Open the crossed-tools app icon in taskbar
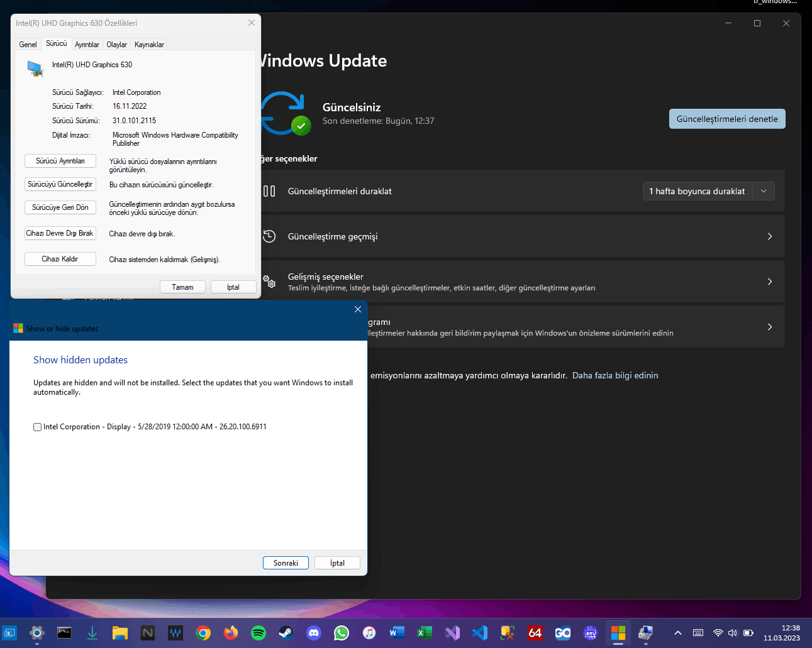 click(x=508, y=633)
